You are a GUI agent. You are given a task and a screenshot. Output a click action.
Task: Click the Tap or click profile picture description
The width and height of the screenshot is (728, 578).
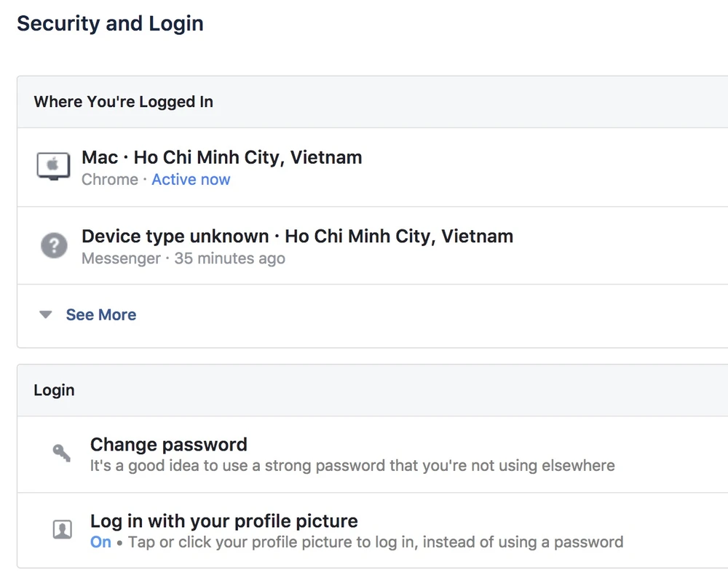[x=376, y=542]
